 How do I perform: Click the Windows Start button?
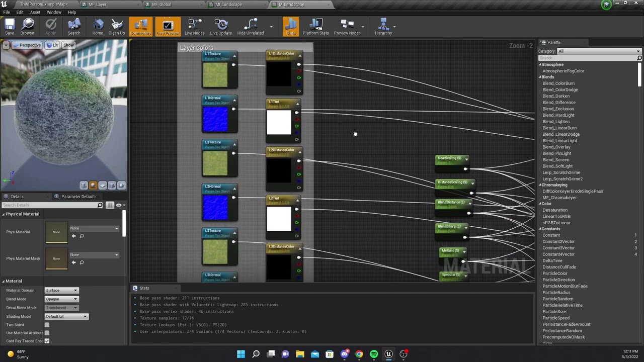coord(241,354)
